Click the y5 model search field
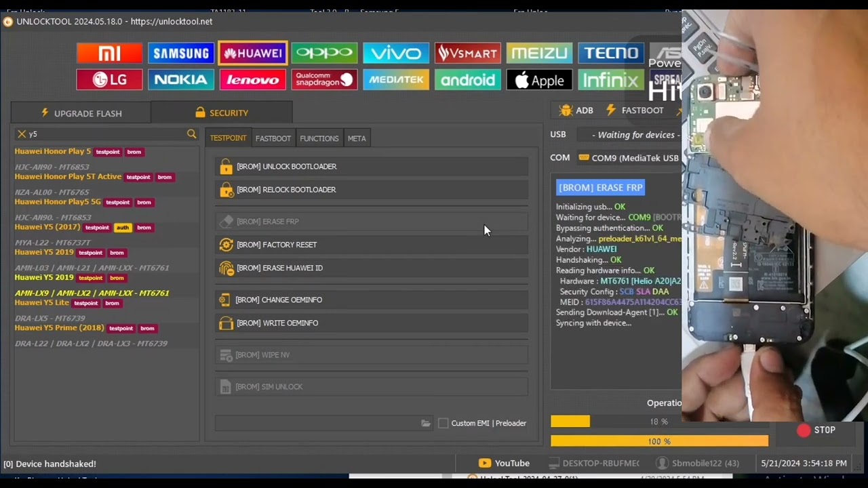868x488 pixels. [x=105, y=134]
